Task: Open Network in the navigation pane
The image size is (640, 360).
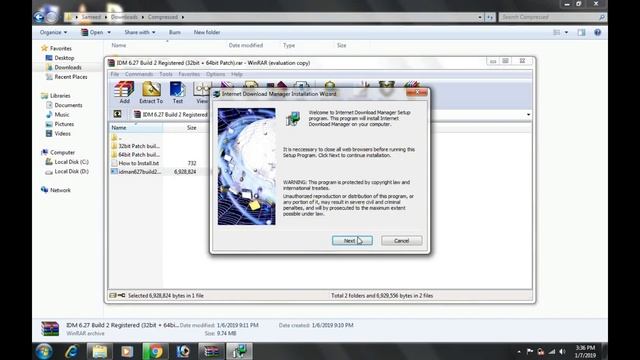Action: point(56,190)
